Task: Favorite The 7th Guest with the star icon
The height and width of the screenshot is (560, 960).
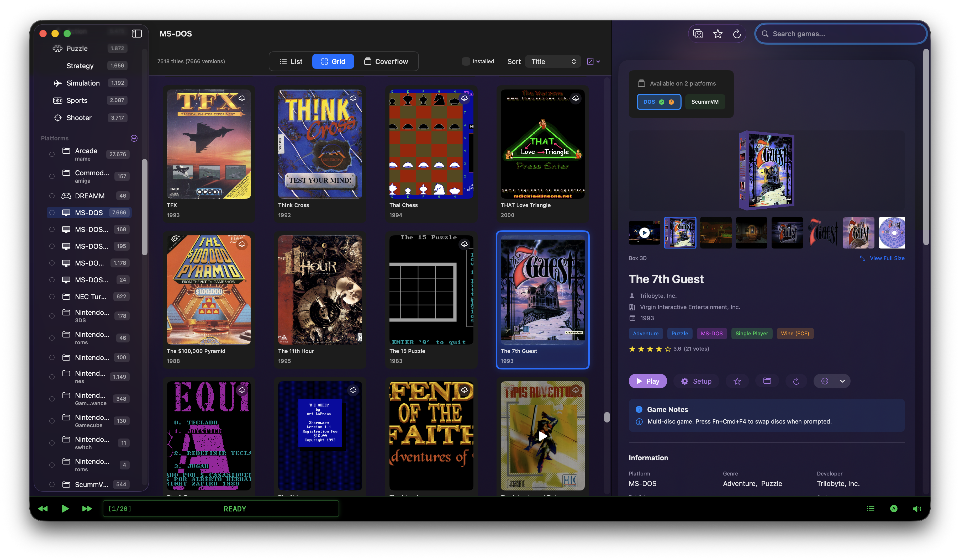Action: coord(737,381)
